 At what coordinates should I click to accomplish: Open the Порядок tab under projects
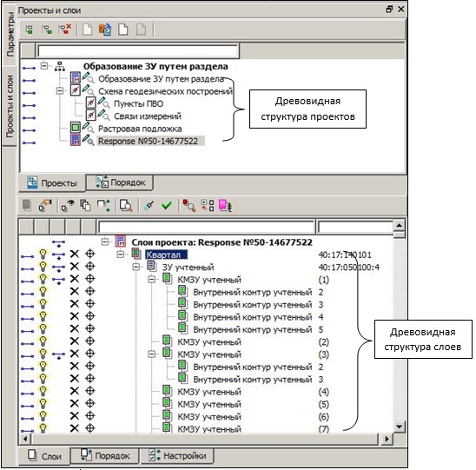click(x=120, y=182)
